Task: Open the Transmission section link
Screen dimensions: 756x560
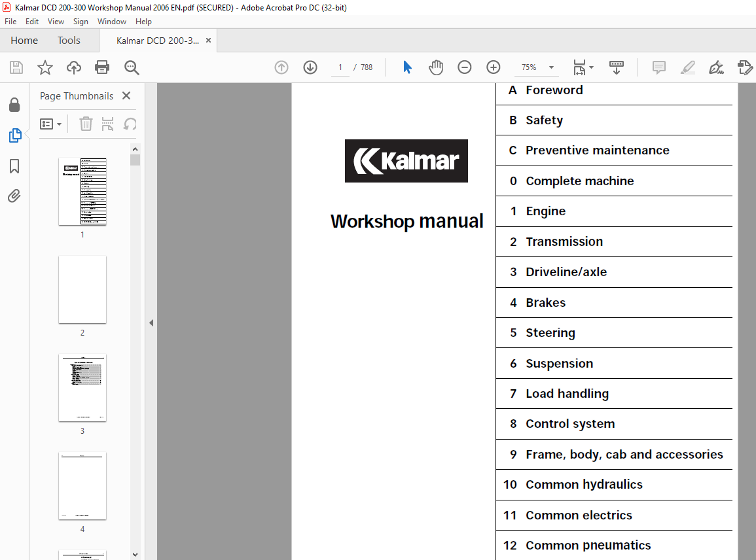Action: [564, 241]
